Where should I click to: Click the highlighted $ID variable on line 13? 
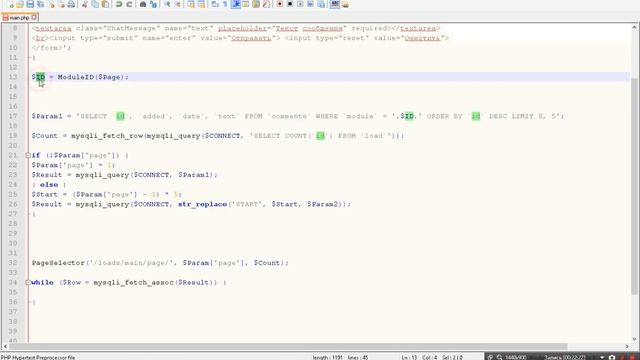[39, 77]
